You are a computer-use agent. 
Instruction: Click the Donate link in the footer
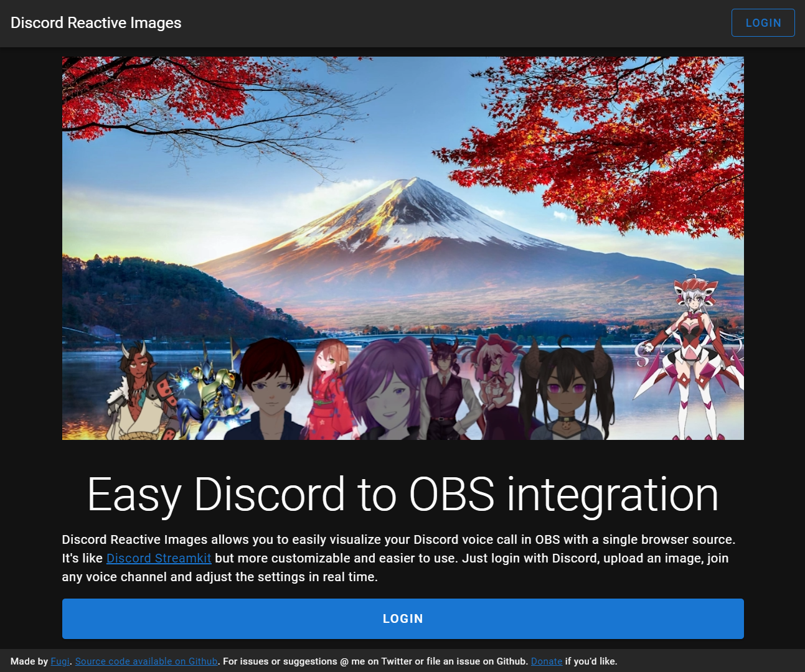pos(546,661)
